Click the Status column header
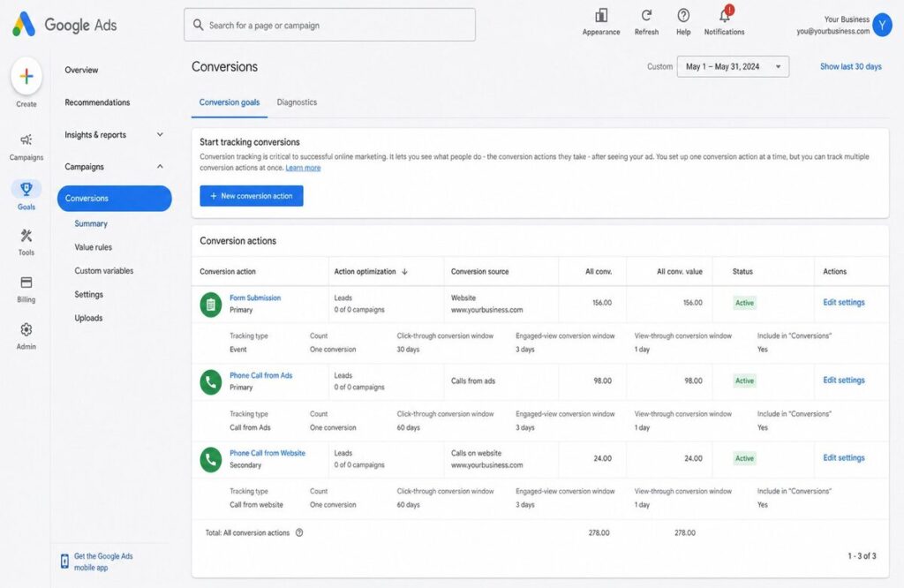The height and width of the screenshot is (588, 904). coord(742,272)
